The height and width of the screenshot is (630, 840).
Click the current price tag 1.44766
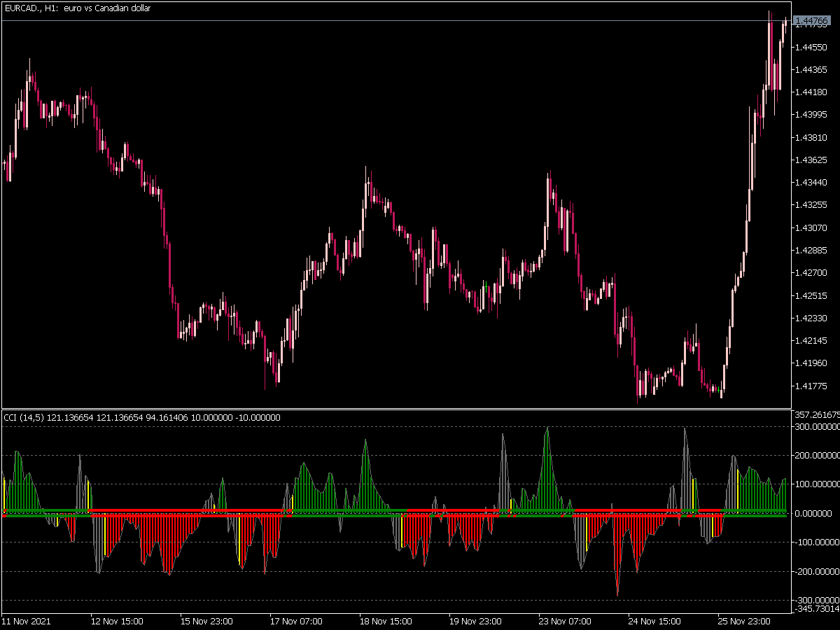click(x=812, y=21)
